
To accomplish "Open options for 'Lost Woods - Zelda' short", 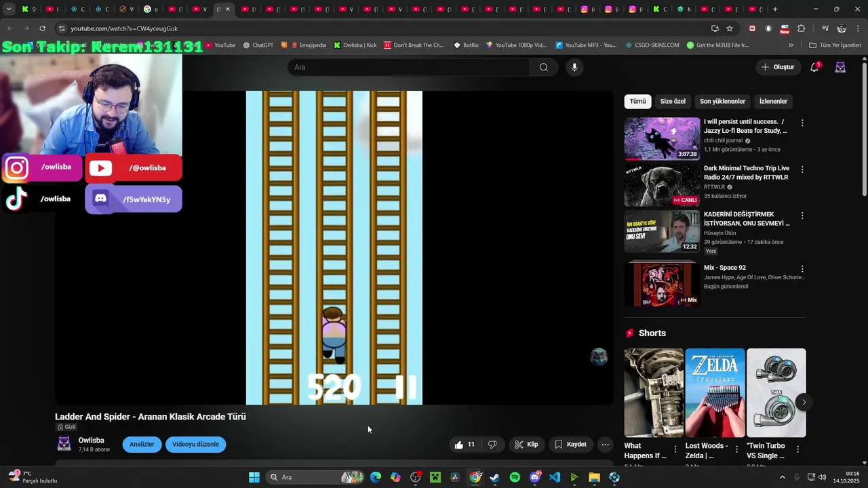I will click(736, 449).
